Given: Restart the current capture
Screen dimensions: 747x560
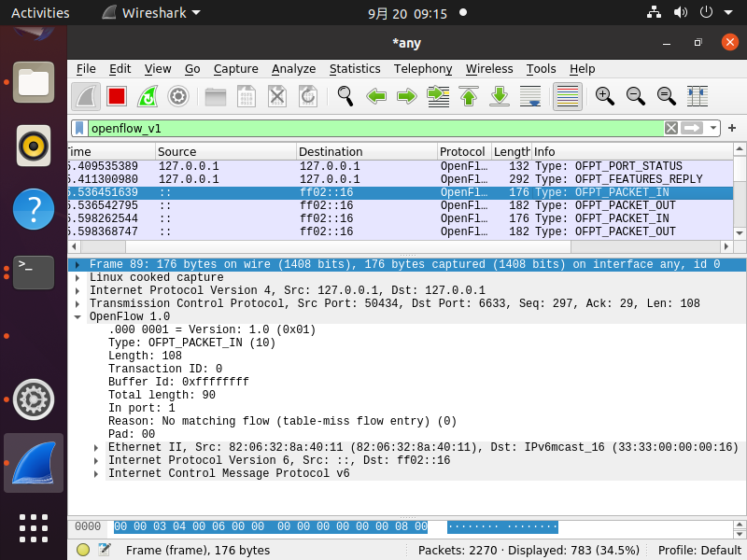Looking at the screenshot, I should (148, 97).
